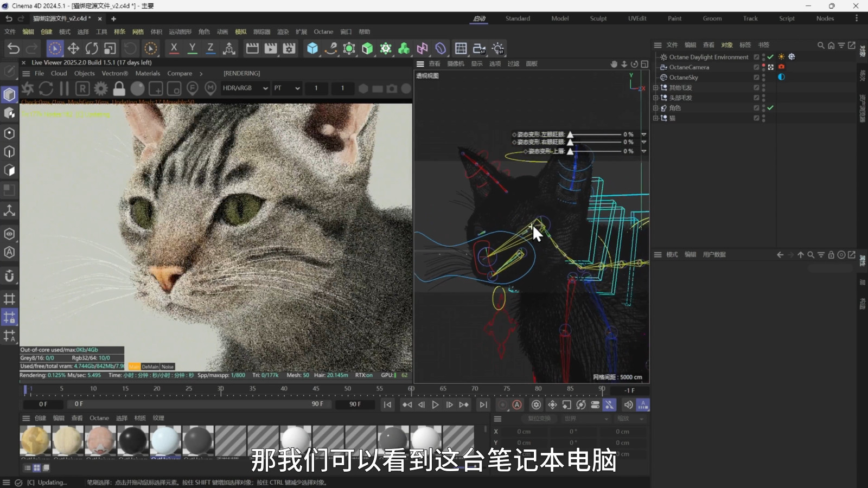
Task: Toggle green enable check on Octane Daylight Environment
Action: coord(770,57)
